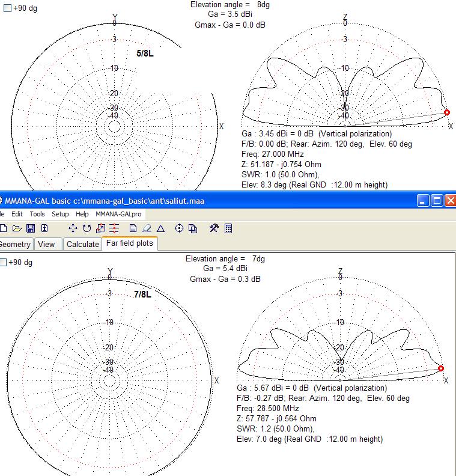The height and width of the screenshot is (476, 456).
Task: Click 'F/B: -0.27 dB' text line
Action: 323,398
